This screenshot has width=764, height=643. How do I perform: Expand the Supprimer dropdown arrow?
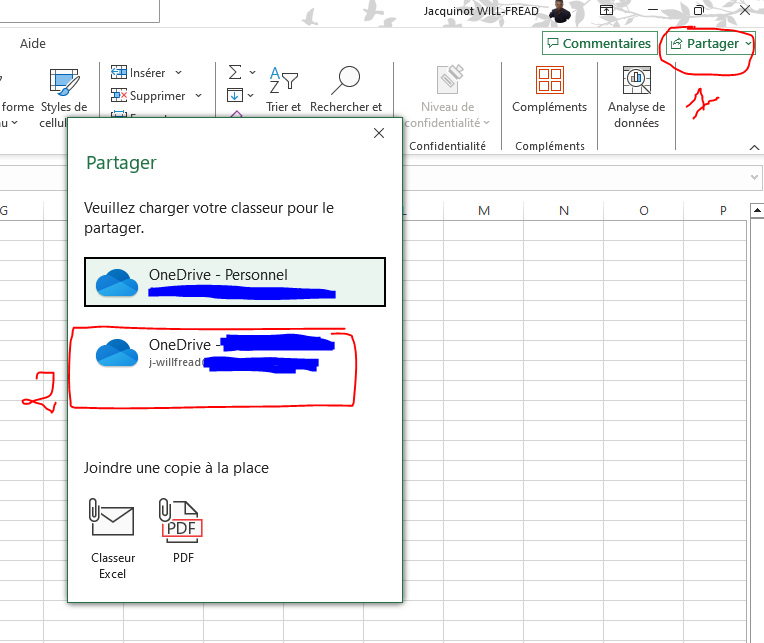point(198,95)
